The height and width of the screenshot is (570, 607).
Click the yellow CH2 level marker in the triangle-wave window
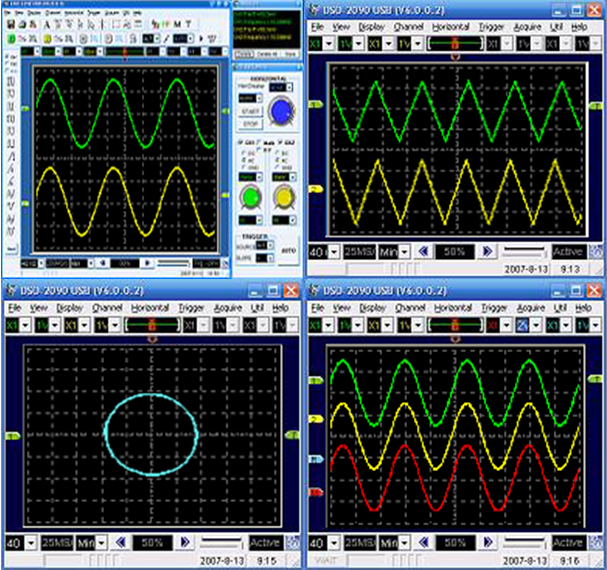coord(316,189)
